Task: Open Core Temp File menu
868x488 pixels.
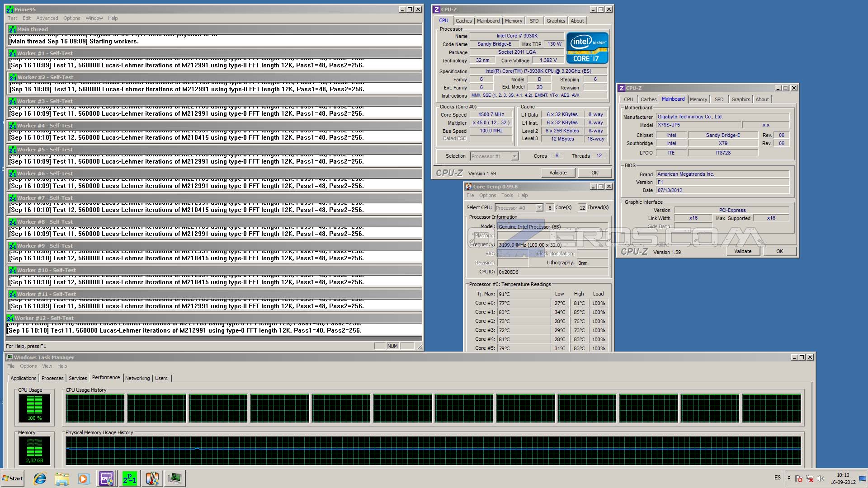Action: coord(470,195)
